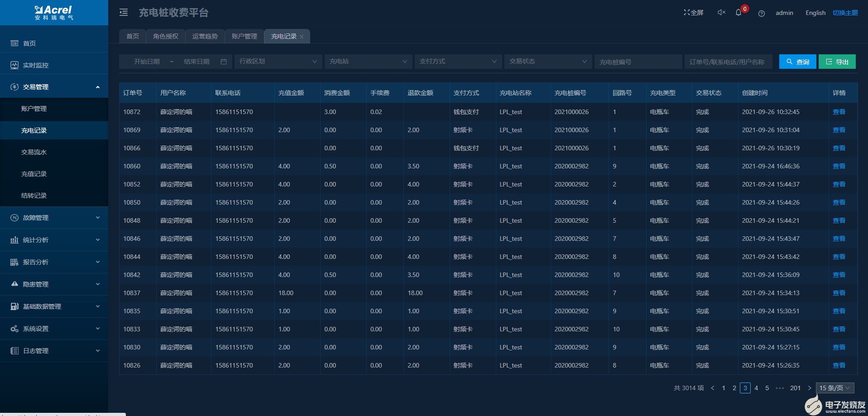Go to 首页 in sidebar
The image size is (868, 416).
pos(29,43)
